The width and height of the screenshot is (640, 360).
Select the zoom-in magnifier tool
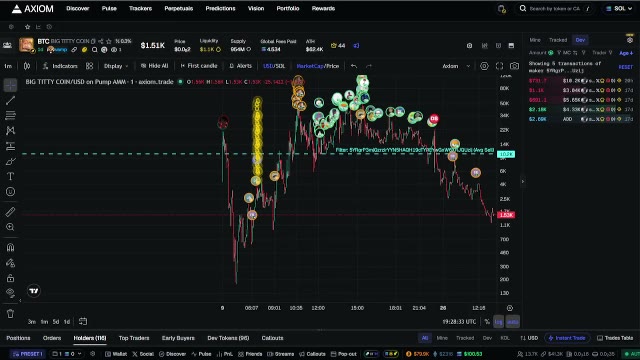coord(10,227)
